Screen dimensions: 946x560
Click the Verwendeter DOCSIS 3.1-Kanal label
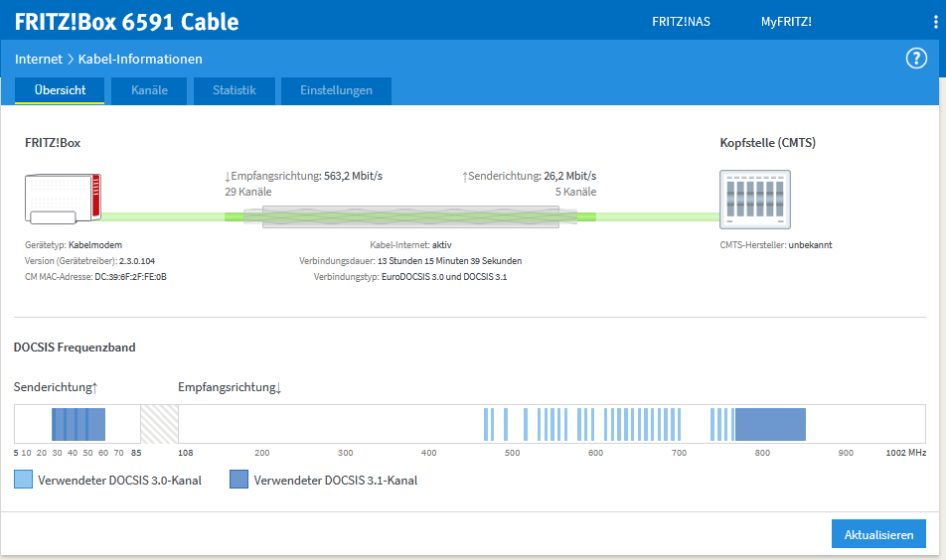pyautogui.click(x=336, y=481)
